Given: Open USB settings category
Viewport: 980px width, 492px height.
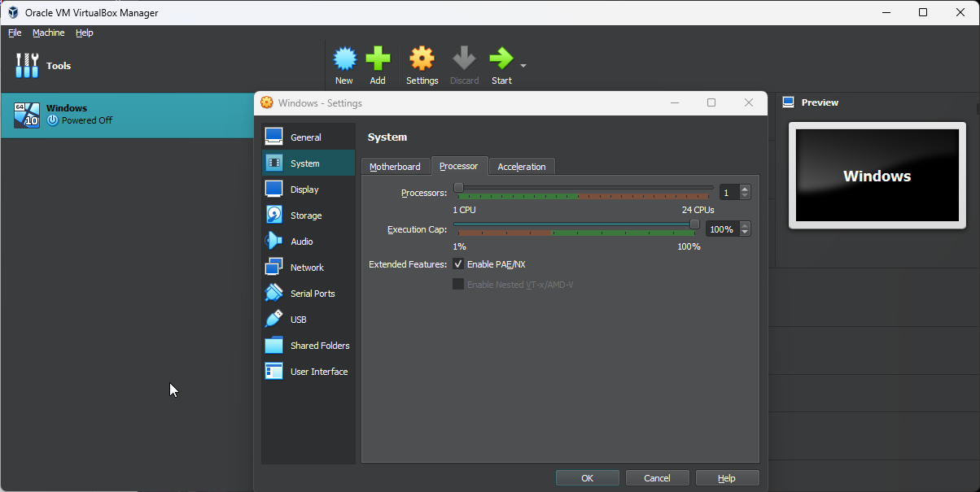Looking at the screenshot, I should 308,319.
